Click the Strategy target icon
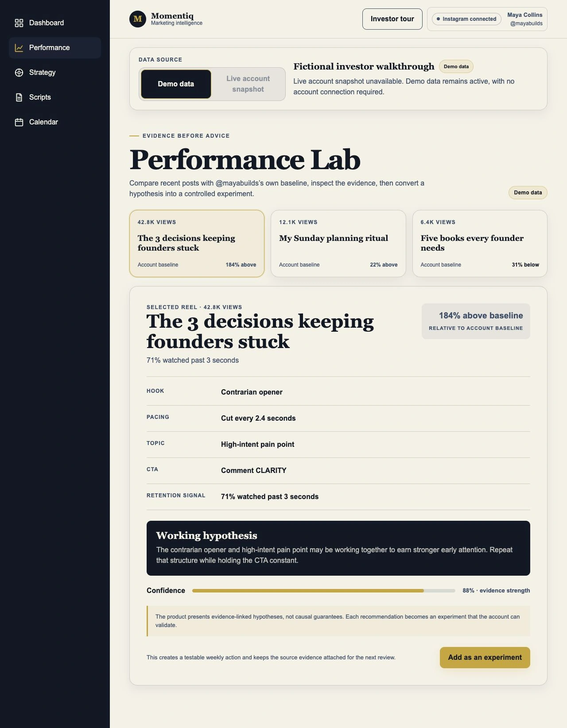Screen dimensions: 567x728 [x=19, y=73]
